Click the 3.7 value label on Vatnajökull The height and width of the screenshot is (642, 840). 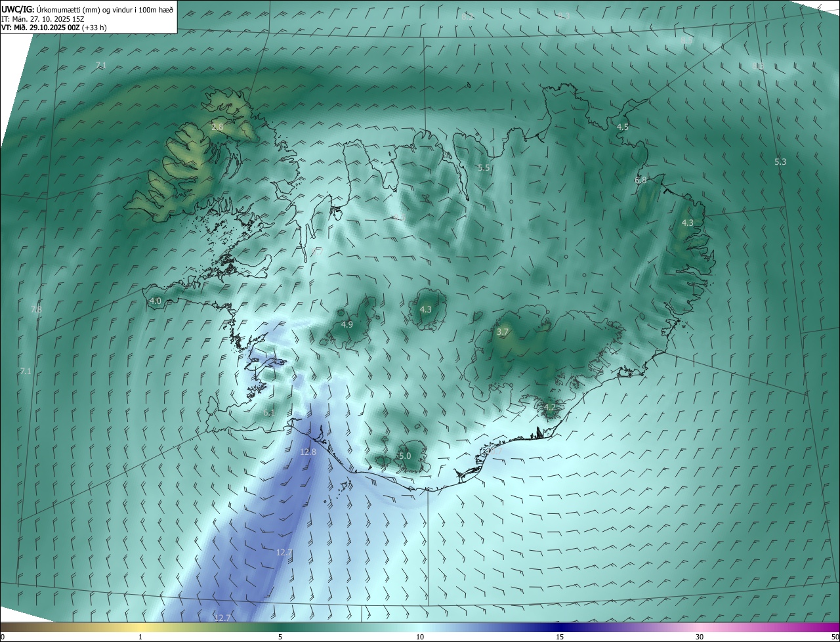(503, 332)
